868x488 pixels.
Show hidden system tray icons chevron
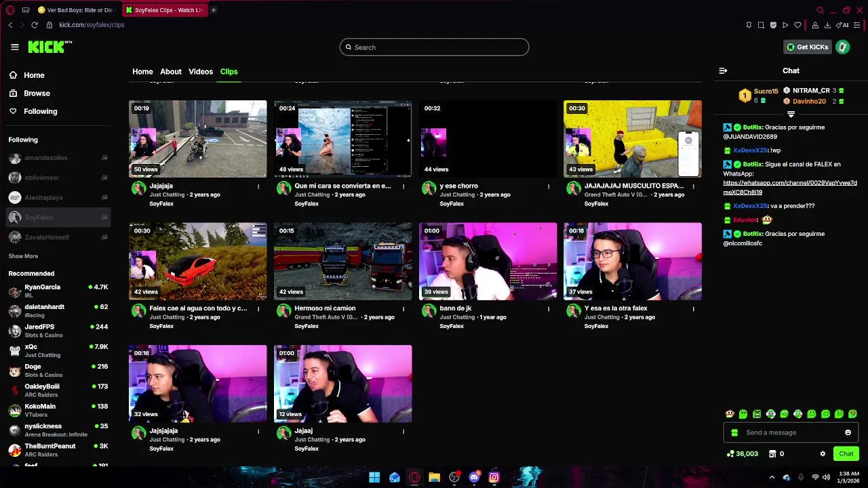pos(772,477)
